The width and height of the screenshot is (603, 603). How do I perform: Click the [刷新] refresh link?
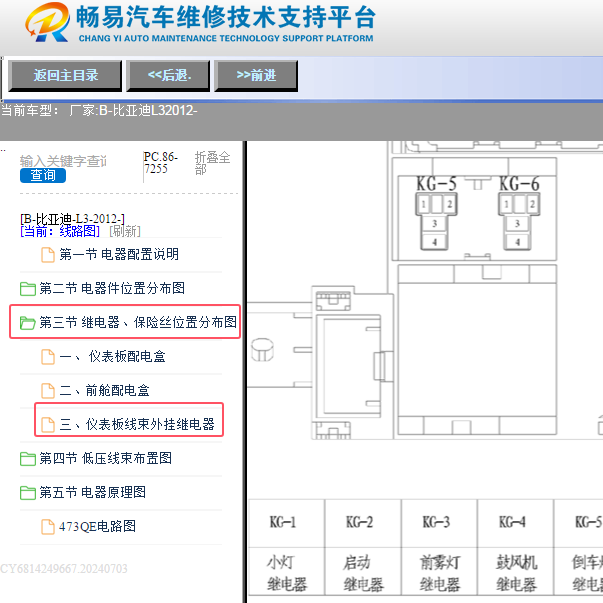click(125, 231)
